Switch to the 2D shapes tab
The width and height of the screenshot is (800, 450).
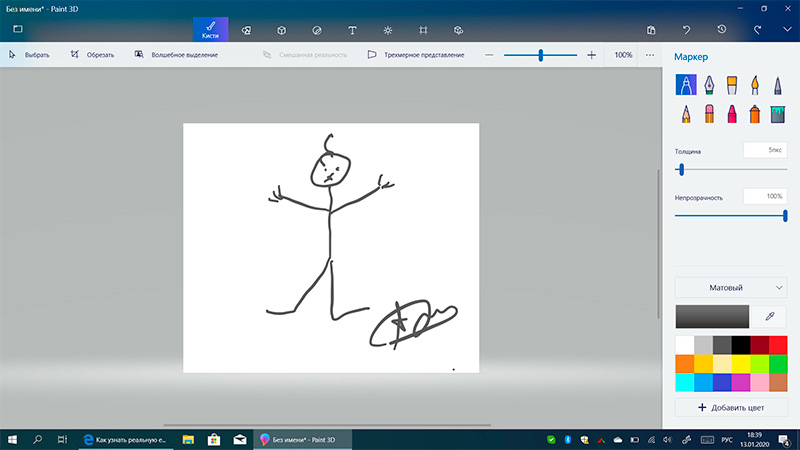tap(246, 30)
